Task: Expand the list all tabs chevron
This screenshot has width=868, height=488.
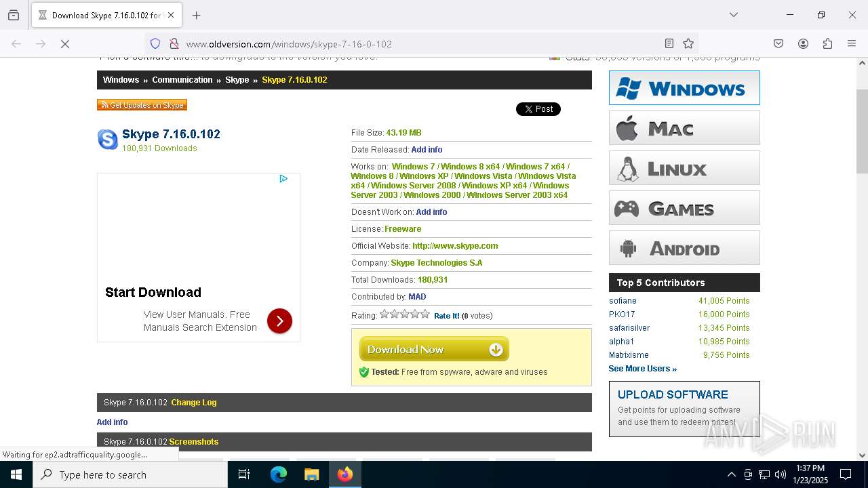Action: tap(733, 15)
